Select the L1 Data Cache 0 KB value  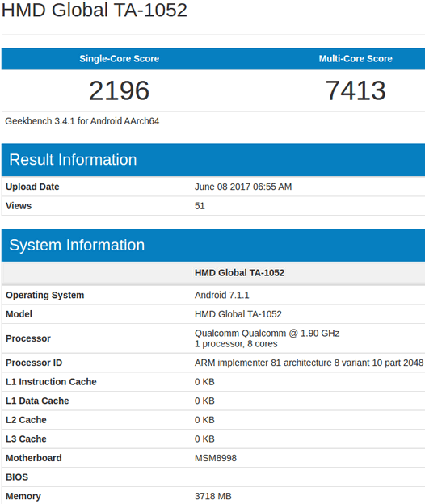tap(204, 401)
